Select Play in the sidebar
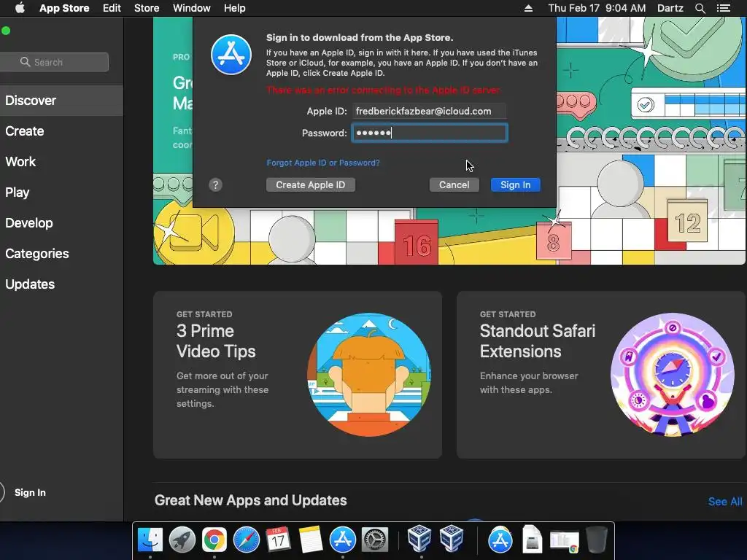 pos(61,192)
